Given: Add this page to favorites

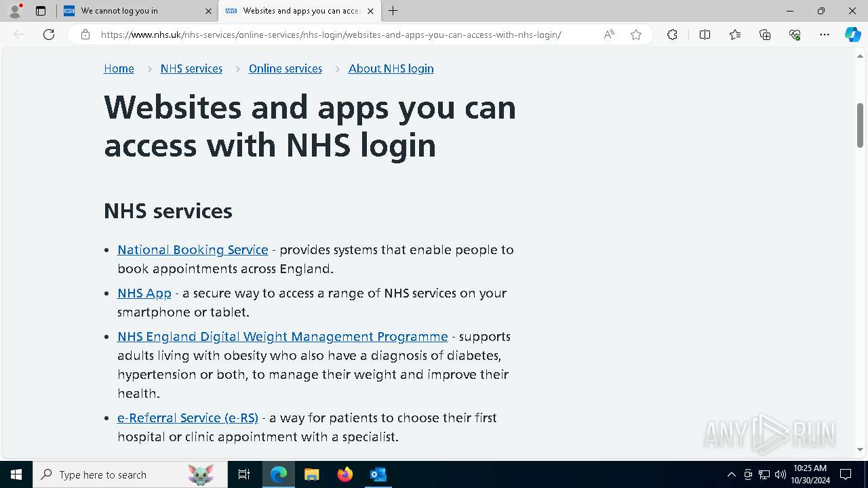Looking at the screenshot, I should click(636, 35).
